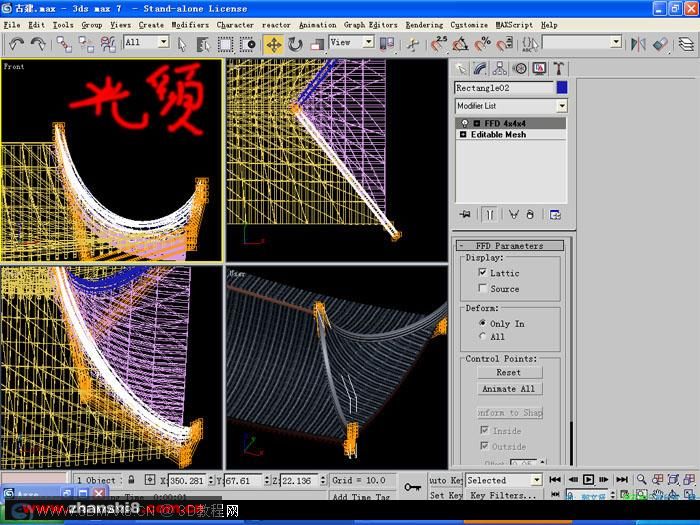Click the Play Animation button
The image size is (700, 525).
point(588,480)
